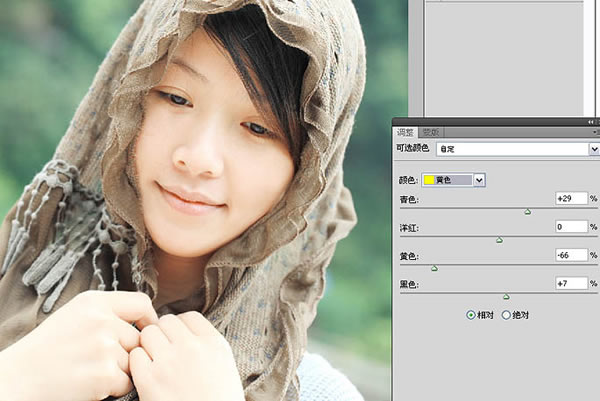Click the yellow value field showing -66
The height and width of the screenshot is (401, 600).
[x=571, y=255]
